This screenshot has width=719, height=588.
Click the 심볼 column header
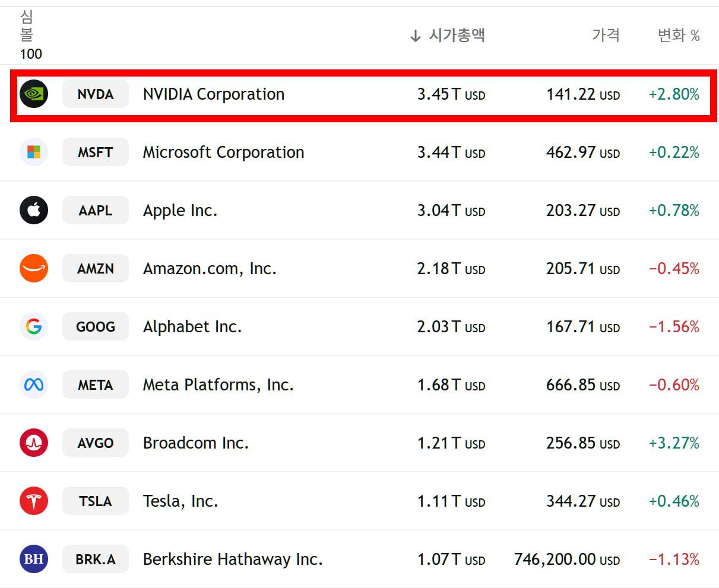coord(27,26)
